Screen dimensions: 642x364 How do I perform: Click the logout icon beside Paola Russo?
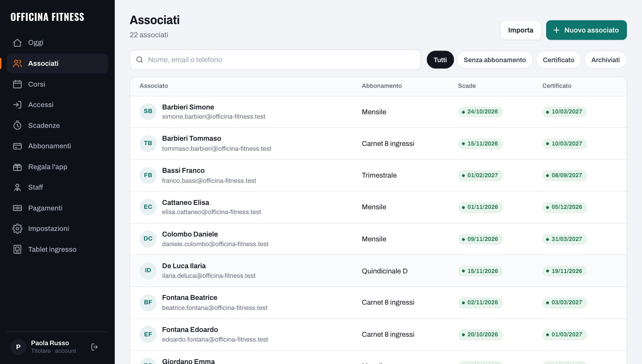95,347
